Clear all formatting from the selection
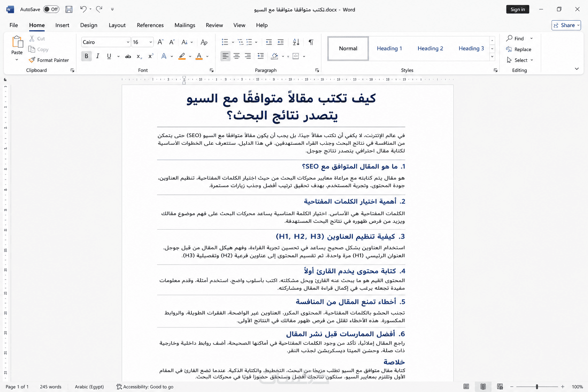Image resolution: width=588 pixels, height=392 pixels. (204, 42)
